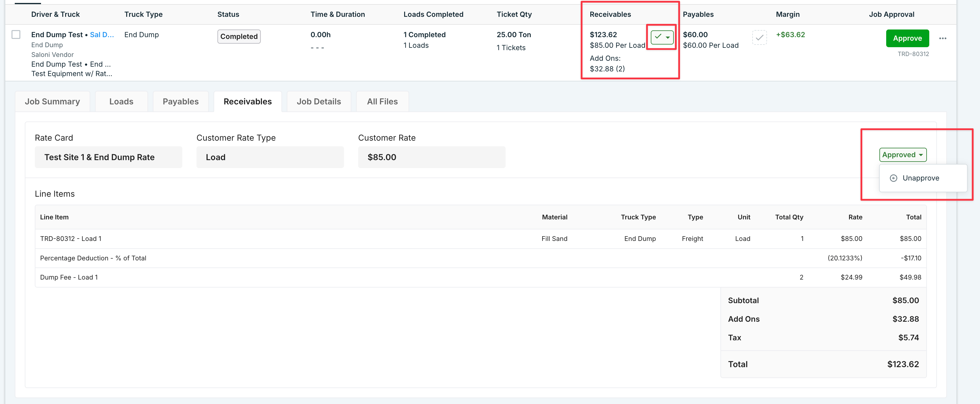This screenshot has width=980, height=404.
Task: Click the Unapprove circle-arrow icon
Action: [x=893, y=178]
